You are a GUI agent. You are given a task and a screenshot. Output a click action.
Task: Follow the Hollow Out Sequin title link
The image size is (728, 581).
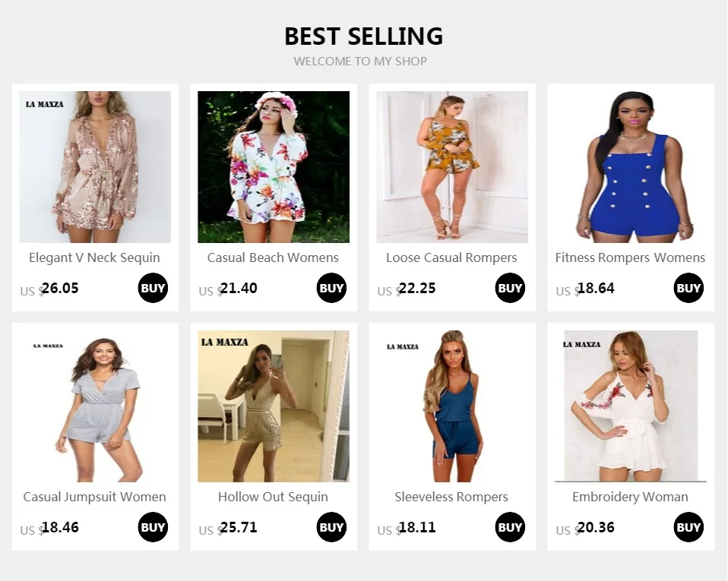(273, 497)
